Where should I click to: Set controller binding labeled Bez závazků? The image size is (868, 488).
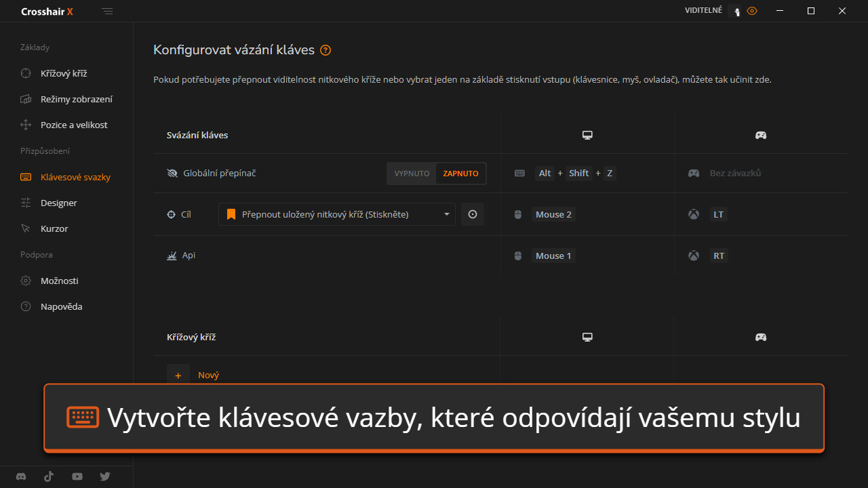735,173
